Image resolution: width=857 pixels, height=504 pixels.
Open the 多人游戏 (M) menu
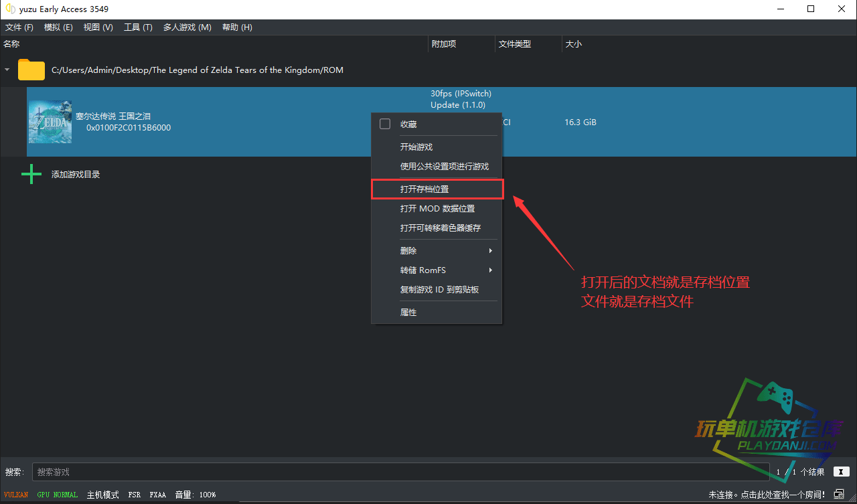(187, 27)
